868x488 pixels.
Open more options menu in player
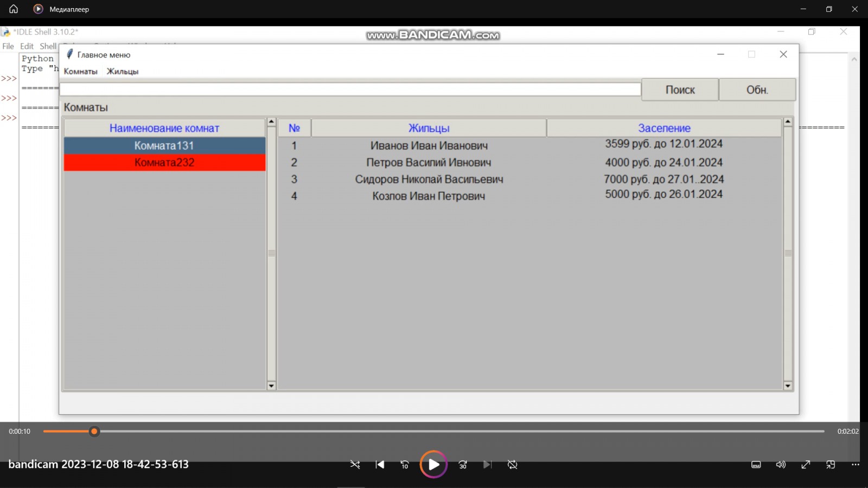(x=856, y=465)
